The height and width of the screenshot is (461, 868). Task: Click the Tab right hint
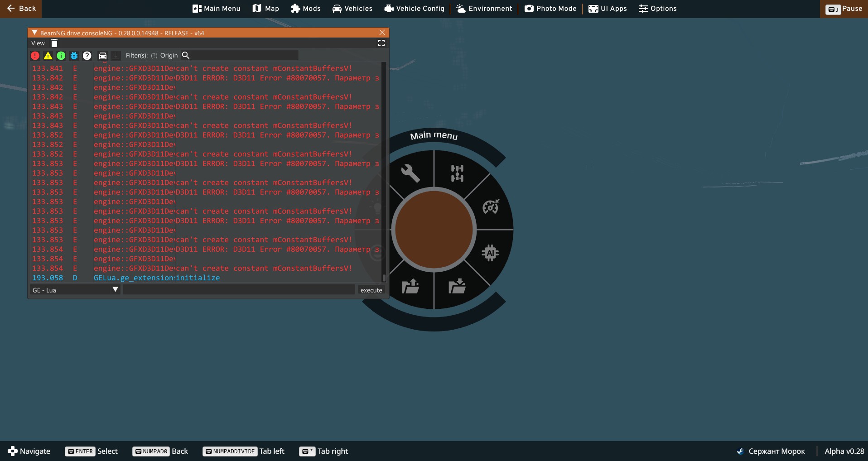pyautogui.click(x=324, y=451)
